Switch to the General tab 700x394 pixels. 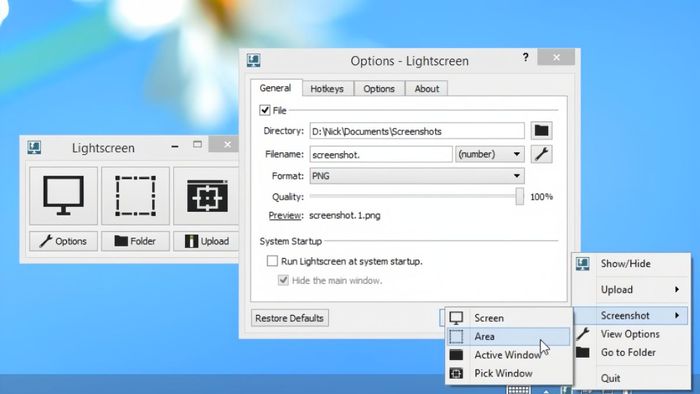pyautogui.click(x=275, y=88)
